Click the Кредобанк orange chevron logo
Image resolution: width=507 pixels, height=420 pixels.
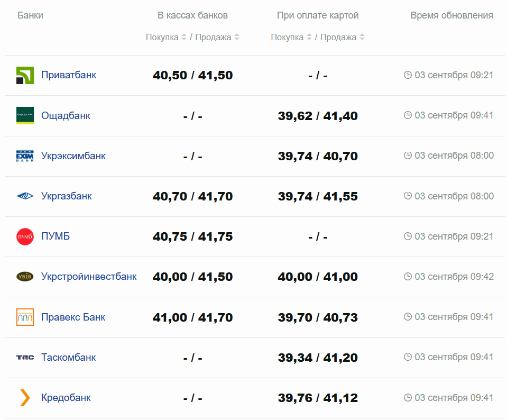pyautogui.click(x=25, y=398)
